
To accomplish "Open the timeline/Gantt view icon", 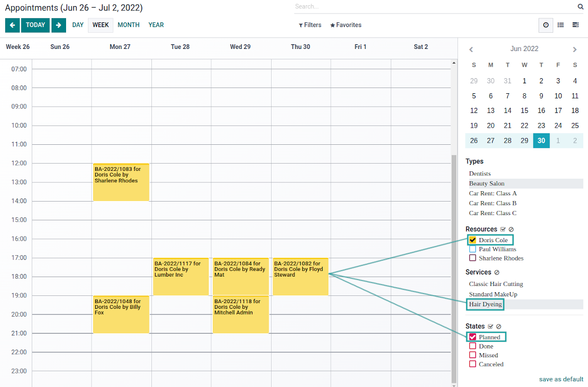I will coord(576,25).
